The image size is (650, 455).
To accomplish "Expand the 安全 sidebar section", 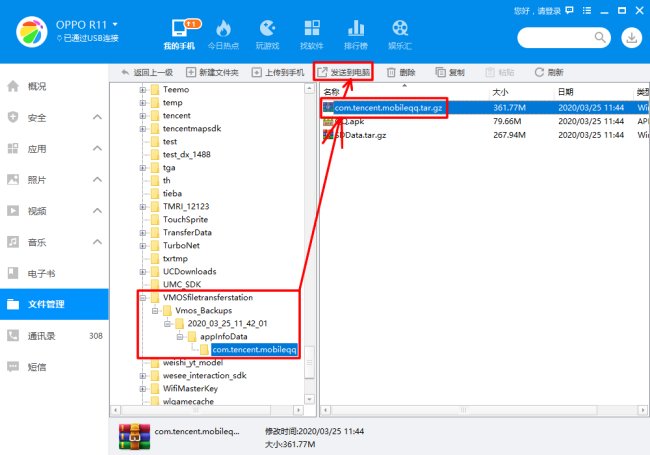I will tap(97, 118).
